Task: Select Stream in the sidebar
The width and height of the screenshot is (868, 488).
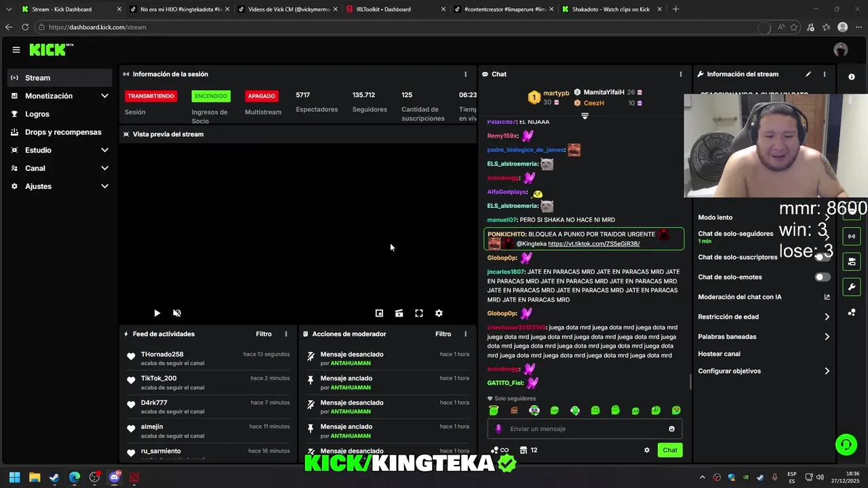Action: [x=60, y=78]
